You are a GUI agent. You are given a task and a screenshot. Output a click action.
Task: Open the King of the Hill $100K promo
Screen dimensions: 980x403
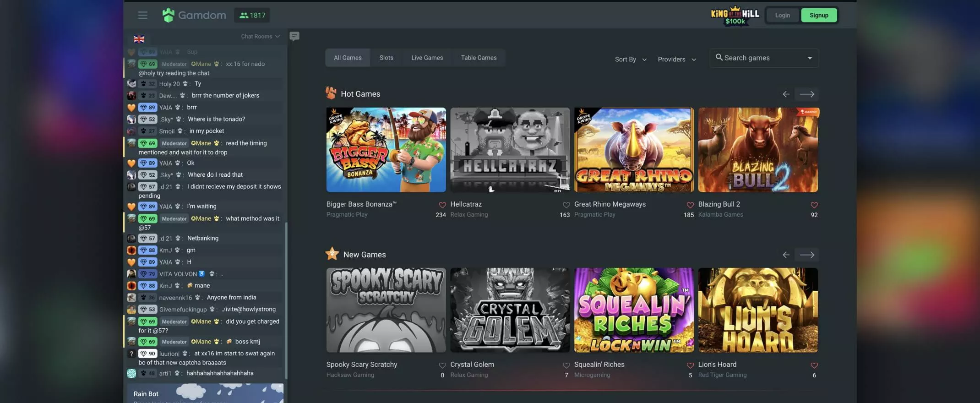coord(735,16)
